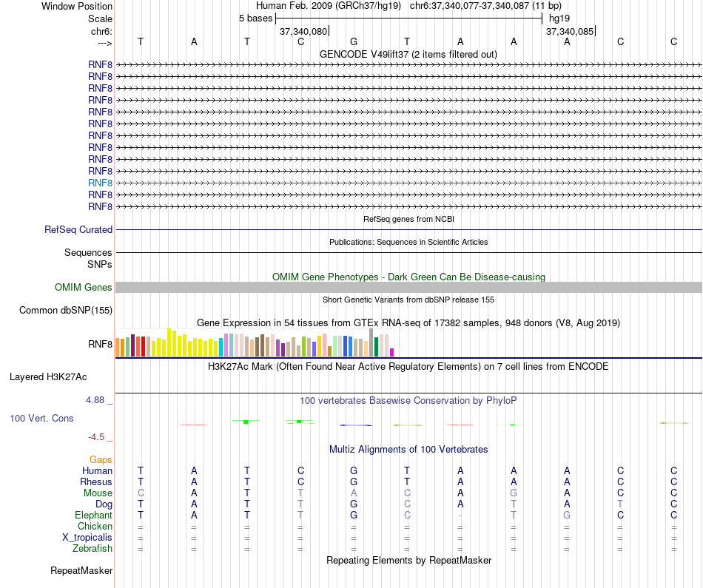This screenshot has width=703, height=588.
Task: Click the Mouse alignment row label
Action: click(x=98, y=493)
